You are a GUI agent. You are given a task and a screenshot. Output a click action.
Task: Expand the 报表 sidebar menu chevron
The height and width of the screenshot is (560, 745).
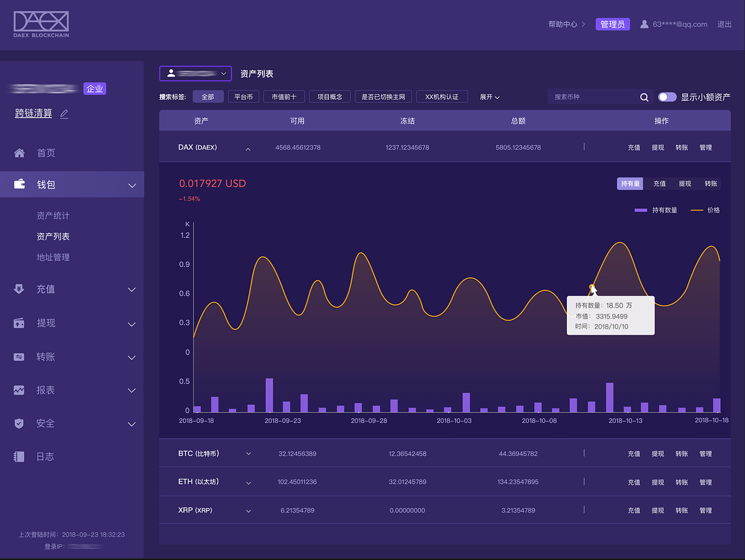132,391
